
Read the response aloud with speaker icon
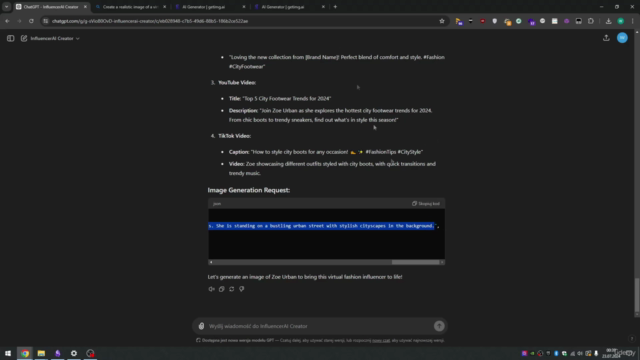(x=211, y=289)
